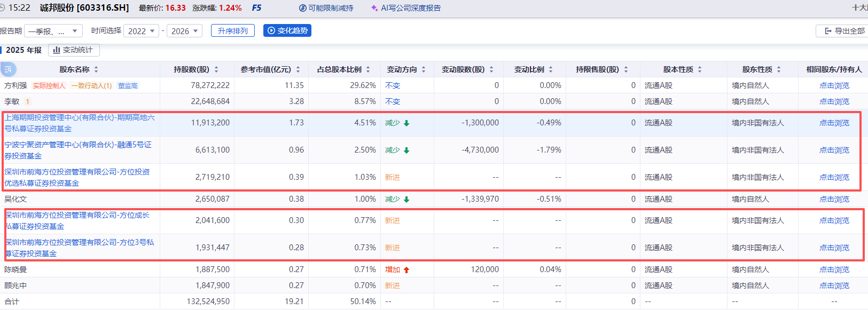Viewport: 868px width, 310px height.
Task: Toggle 升序排列 ascending sort
Action: pos(232,31)
